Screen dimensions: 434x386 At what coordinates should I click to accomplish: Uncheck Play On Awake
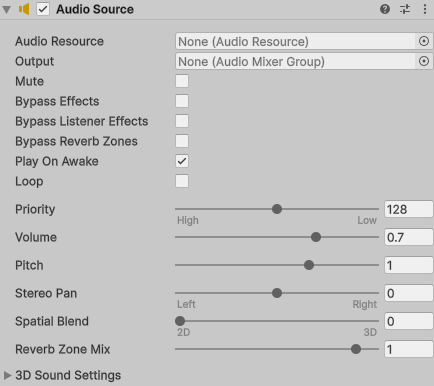click(x=182, y=161)
